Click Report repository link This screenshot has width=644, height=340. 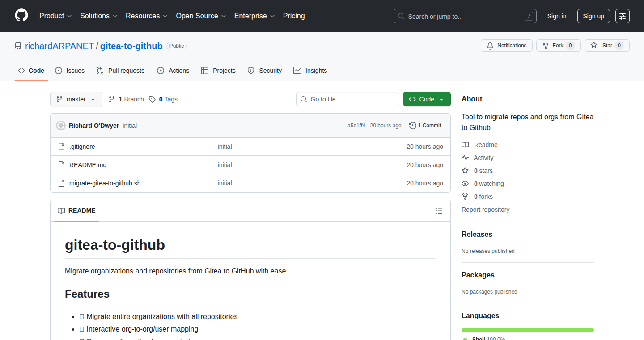486,210
